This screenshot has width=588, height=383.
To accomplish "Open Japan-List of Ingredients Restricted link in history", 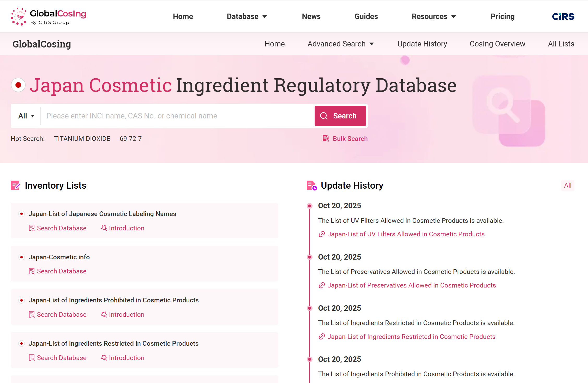I will coord(411,337).
